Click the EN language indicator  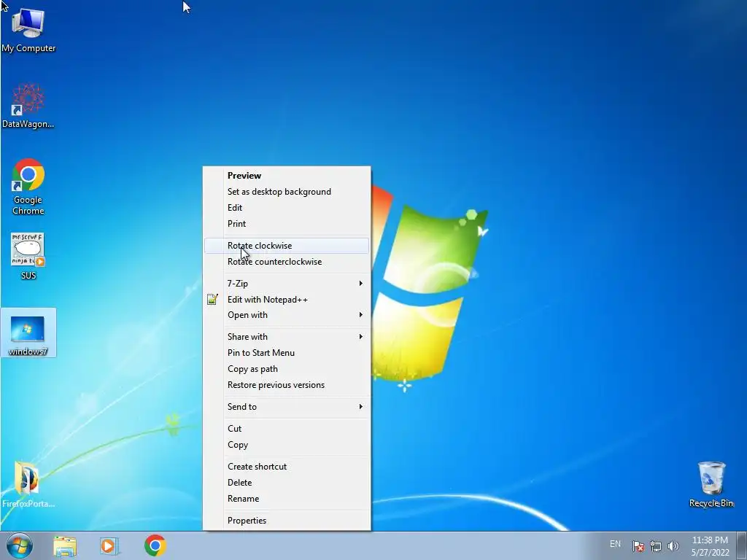pos(615,544)
